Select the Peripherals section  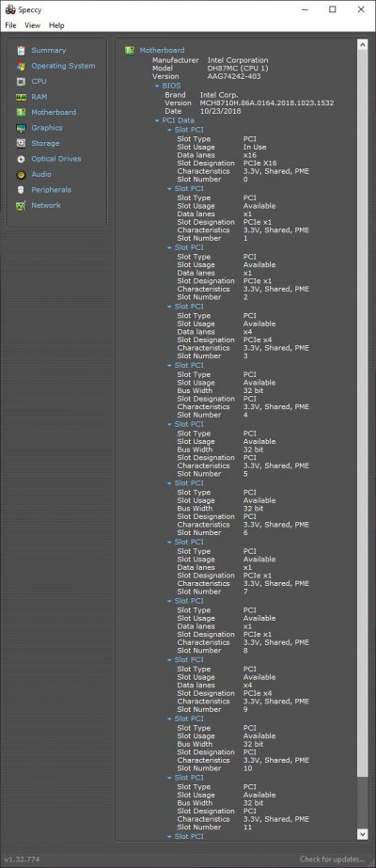tap(51, 190)
